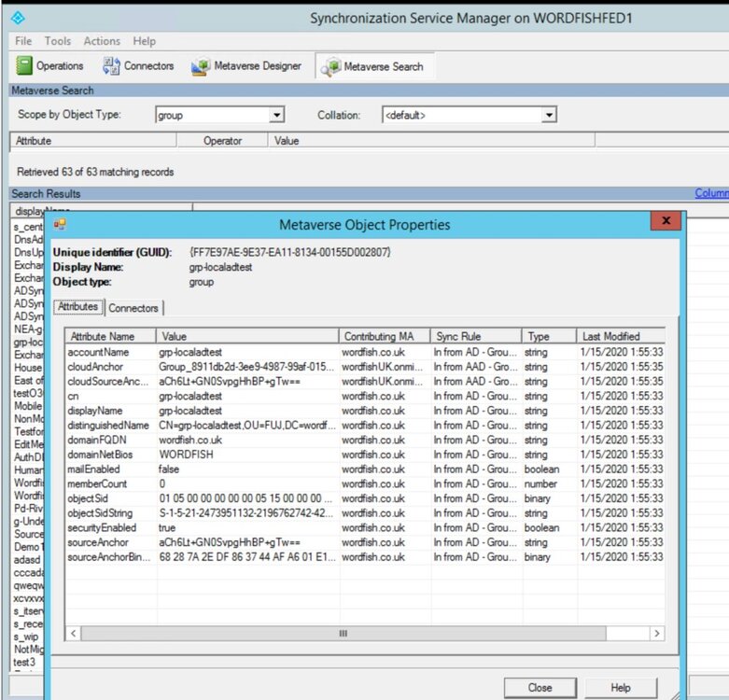729x700 pixels.
Task: Click the Synchronization Service Manager app icon
Action: 18,18
